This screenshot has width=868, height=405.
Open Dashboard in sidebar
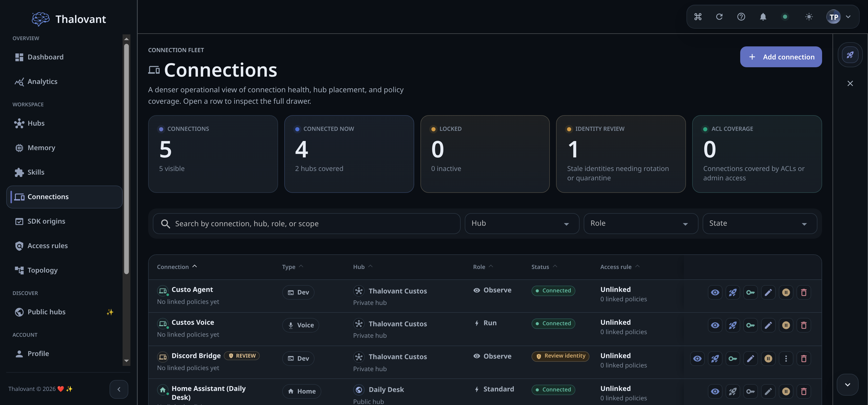64,57
